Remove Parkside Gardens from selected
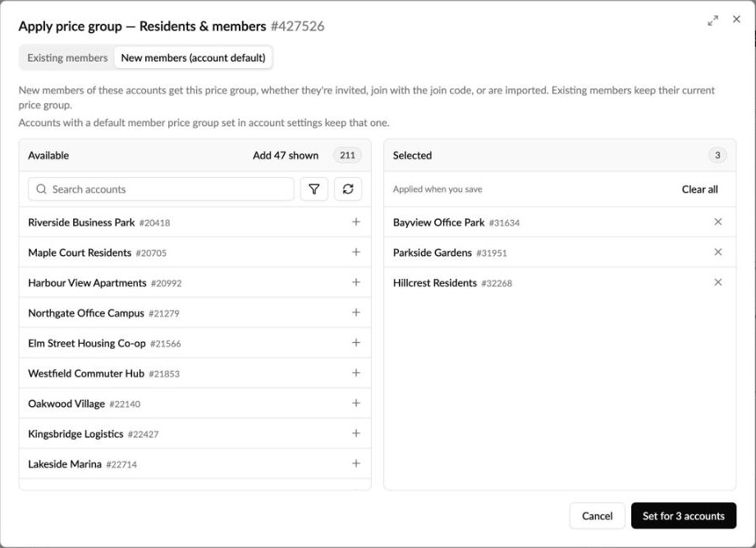The image size is (756, 548). tap(718, 252)
